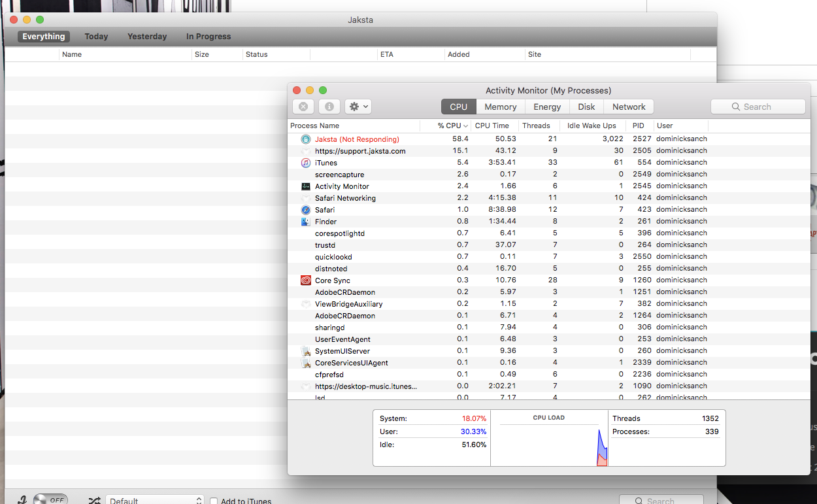Switch to the Memory tab
This screenshot has width=817, height=504.
(501, 107)
